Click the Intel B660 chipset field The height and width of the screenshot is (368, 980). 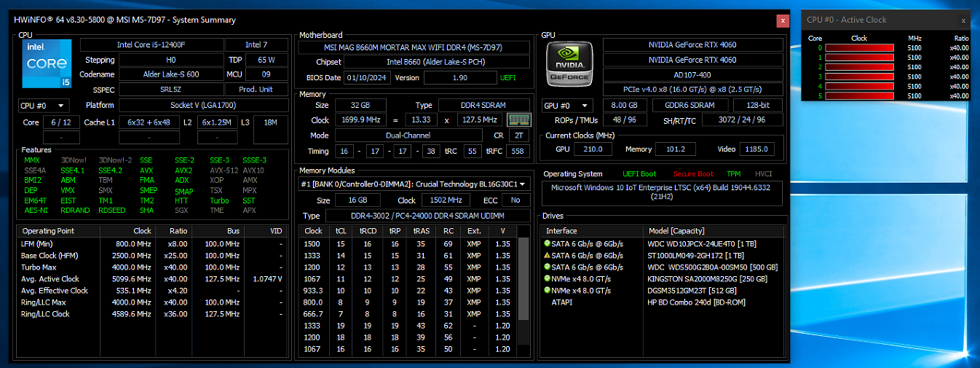coord(436,62)
